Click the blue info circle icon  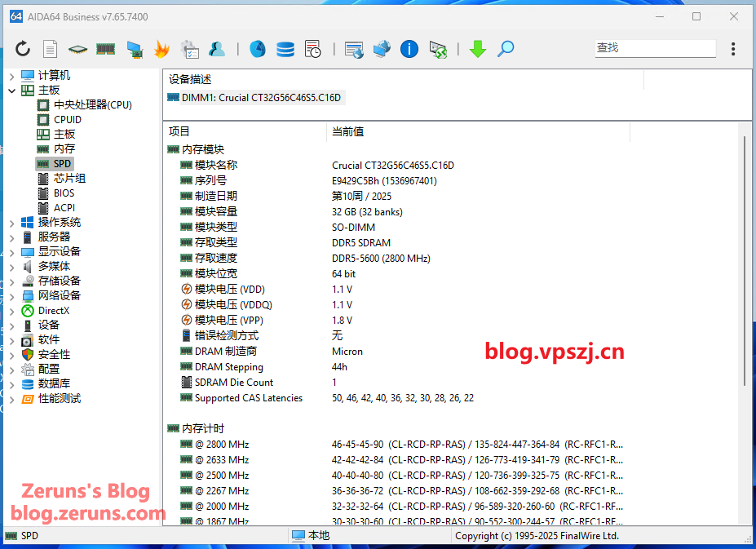click(x=409, y=49)
